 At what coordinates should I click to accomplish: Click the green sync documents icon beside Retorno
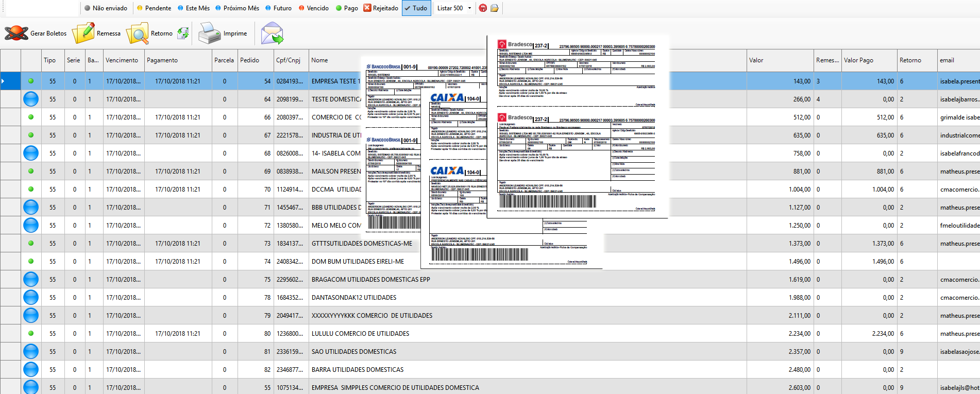pos(183,33)
